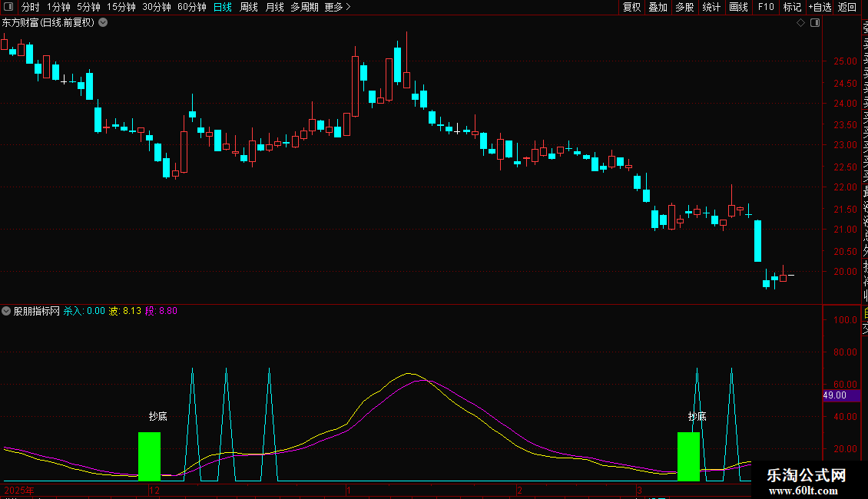Switch to 月线 monthly chart
This screenshot has height=499, width=868.
point(274,7)
